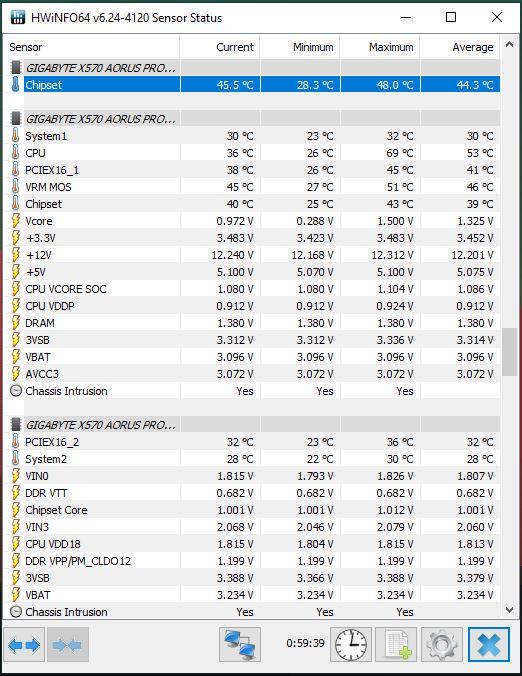Open the network remote monitoring button
Viewport: 522px width, 676px height.
pyautogui.click(x=240, y=645)
